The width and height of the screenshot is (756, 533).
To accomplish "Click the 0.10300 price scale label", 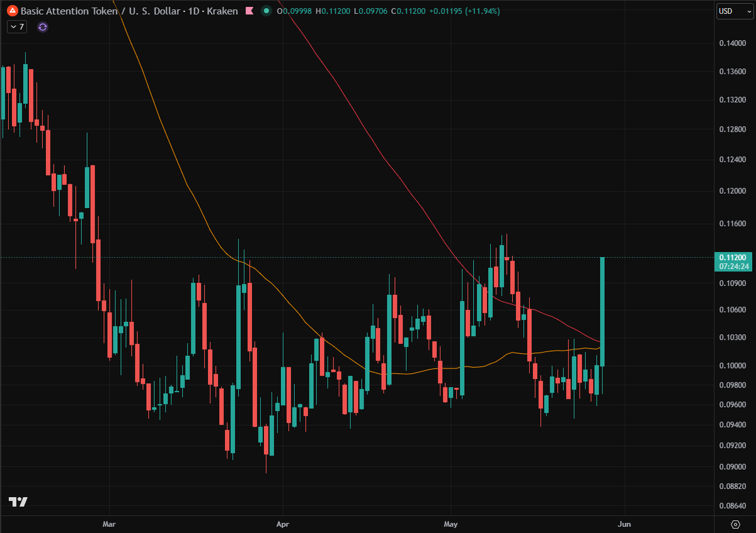I will (732, 338).
